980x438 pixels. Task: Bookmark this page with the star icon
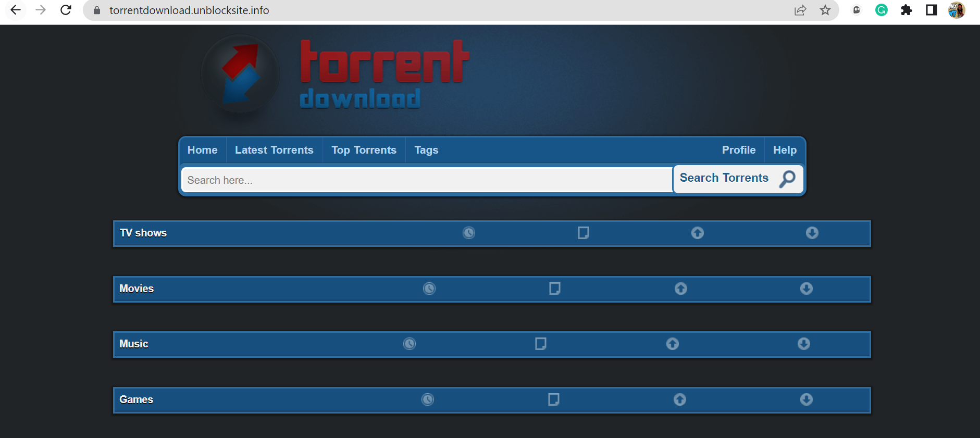[x=825, y=10]
